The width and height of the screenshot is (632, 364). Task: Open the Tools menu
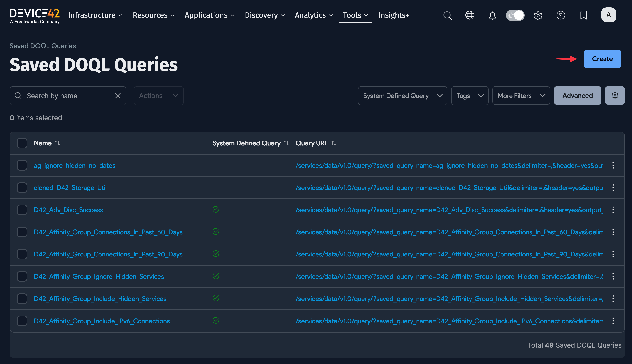355,15
